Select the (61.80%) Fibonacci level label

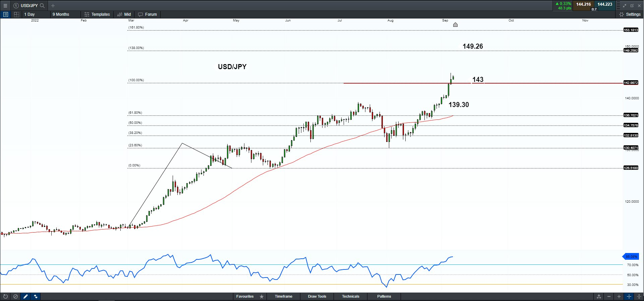click(x=135, y=113)
